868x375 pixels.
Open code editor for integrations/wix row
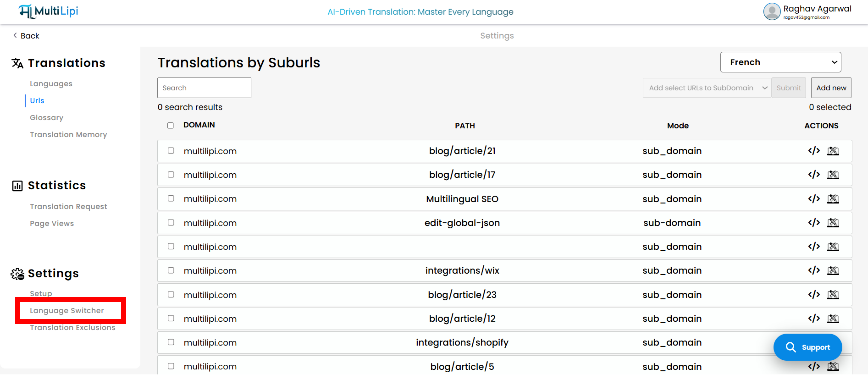click(x=814, y=271)
